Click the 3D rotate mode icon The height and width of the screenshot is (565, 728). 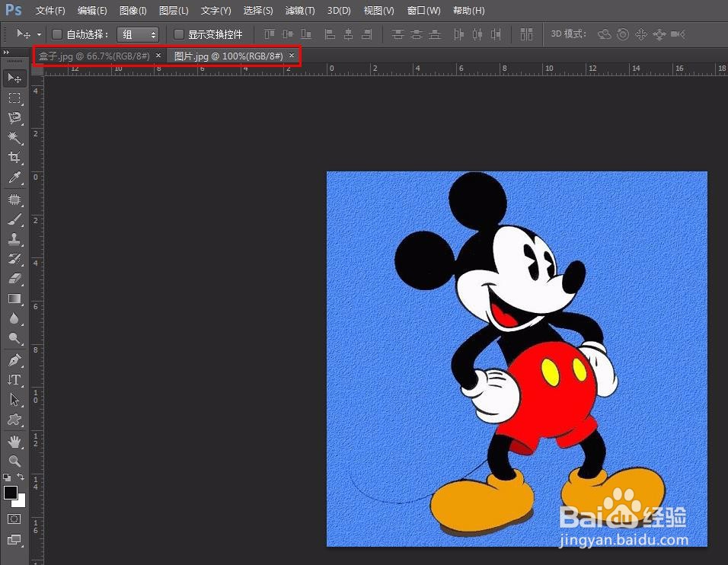(x=604, y=34)
